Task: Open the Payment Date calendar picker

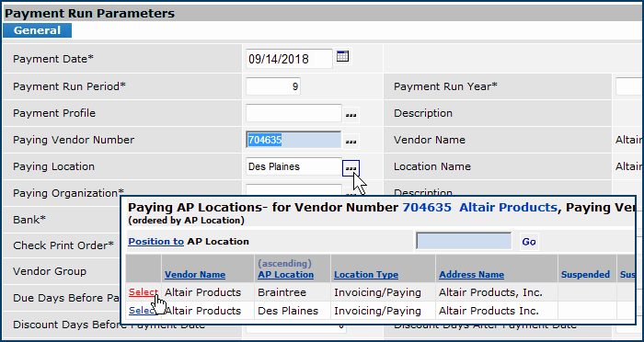Action: [x=342, y=56]
